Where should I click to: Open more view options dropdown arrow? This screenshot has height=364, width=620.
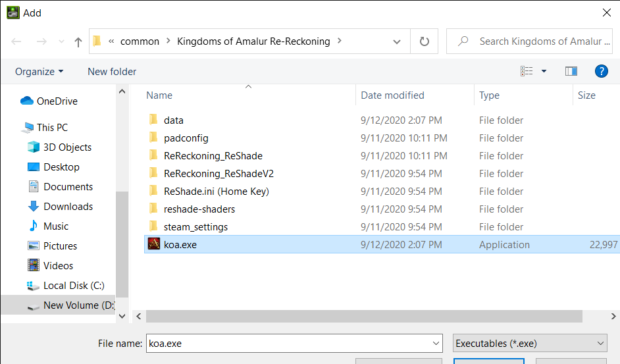544,71
